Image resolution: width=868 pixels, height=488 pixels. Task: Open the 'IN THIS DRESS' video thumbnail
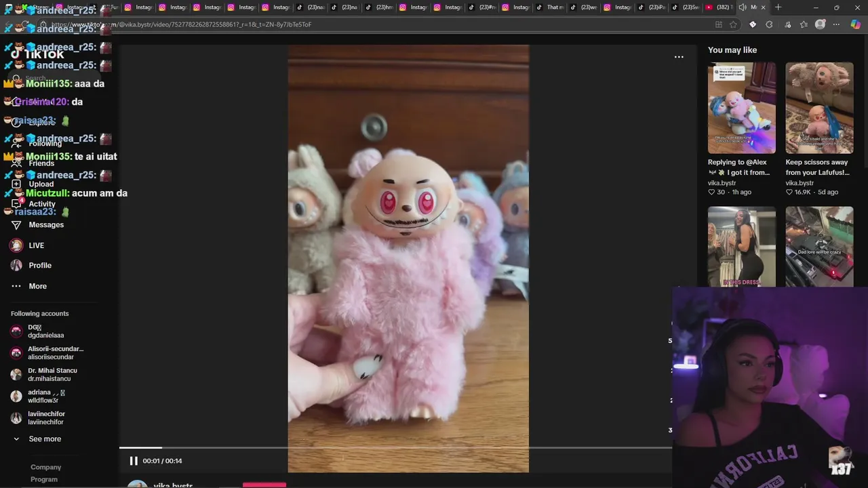(742, 247)
